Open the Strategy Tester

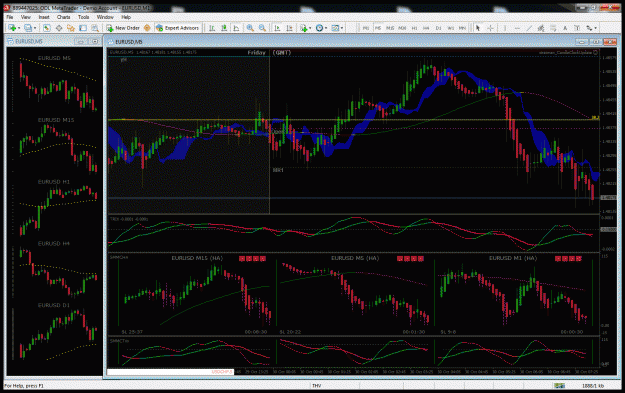coord(95,28)
